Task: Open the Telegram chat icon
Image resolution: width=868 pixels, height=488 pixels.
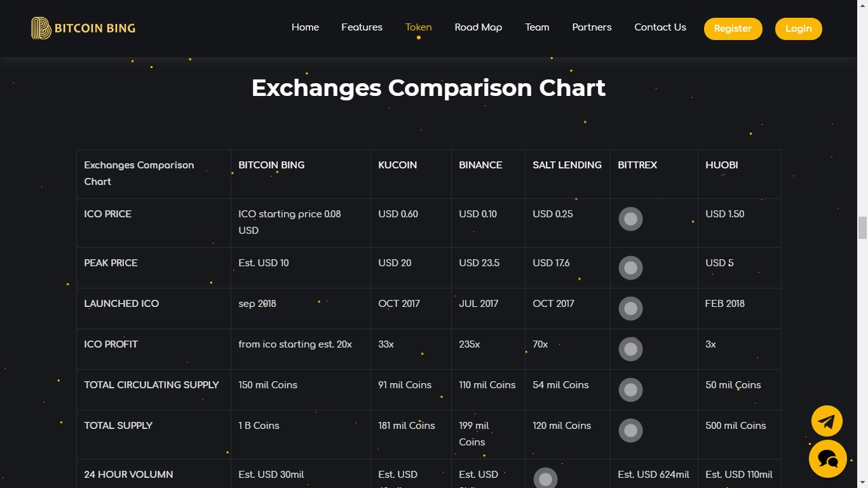Action: click(827, 421)
